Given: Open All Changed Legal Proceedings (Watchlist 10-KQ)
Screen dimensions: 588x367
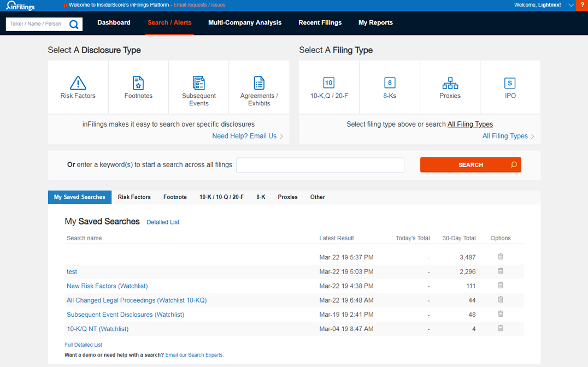Looking at the screenshot, I should (137, 300).
